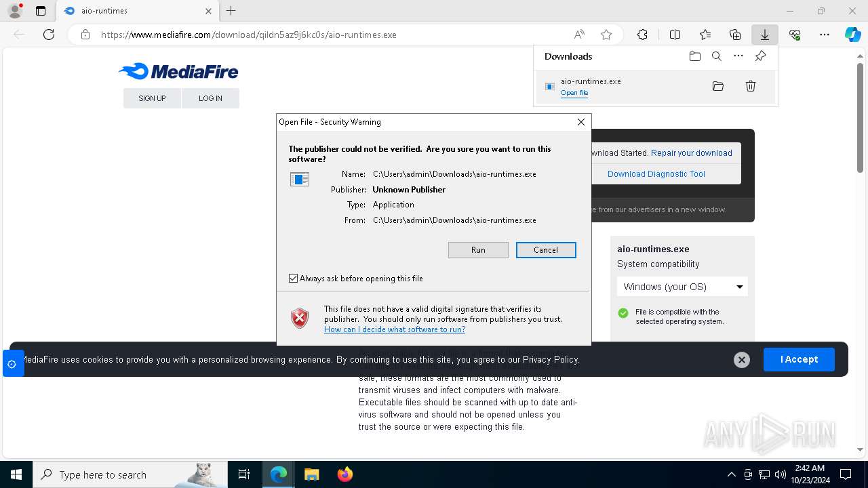Open the Extensions puzzle icon
This screenshot has height=488, width=868.
click(x=642, y=35)
